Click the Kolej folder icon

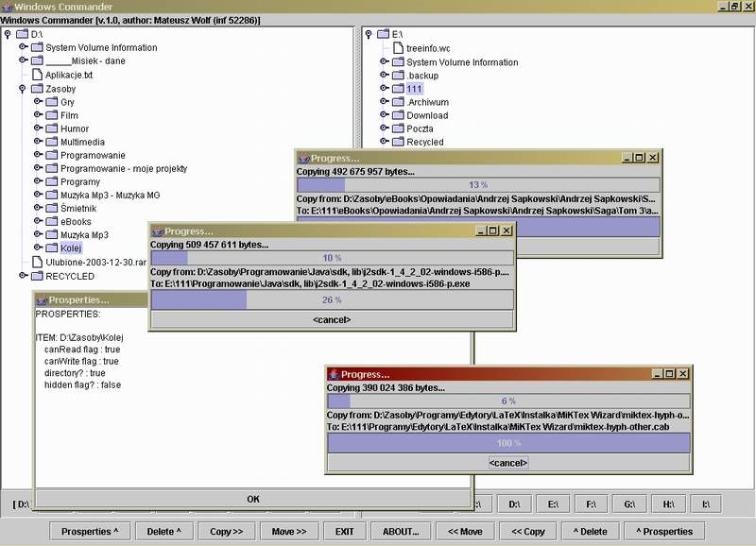(52, 248)
